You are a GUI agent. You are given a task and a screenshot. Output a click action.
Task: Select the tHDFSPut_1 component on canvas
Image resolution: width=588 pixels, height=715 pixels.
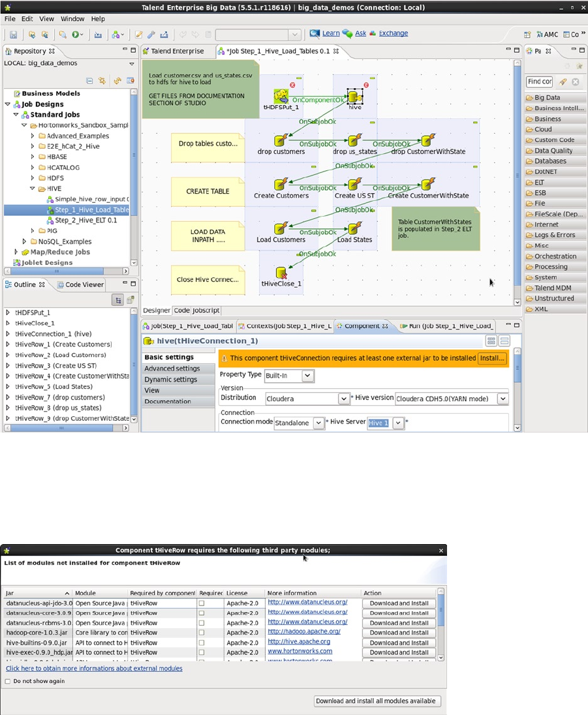tap(281, 96)
